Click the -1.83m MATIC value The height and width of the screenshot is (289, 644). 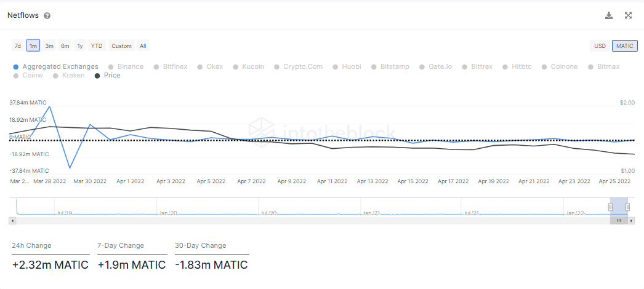coord(212,265)
